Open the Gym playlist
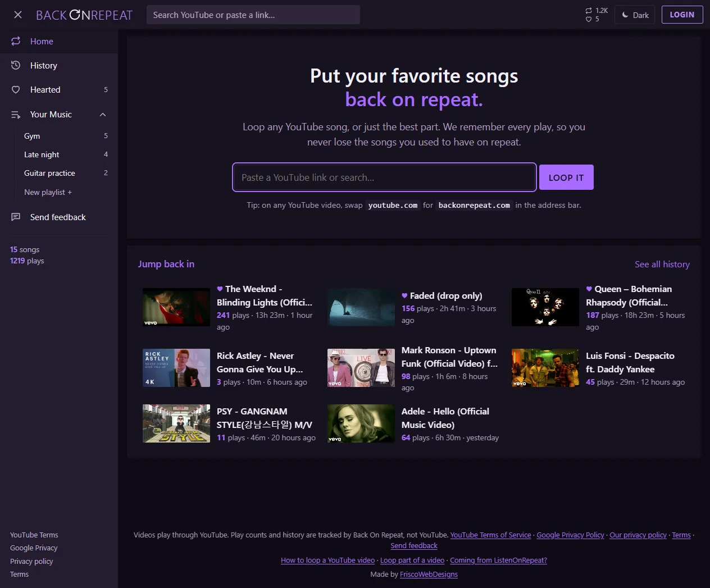 click(x=66, y=136)
